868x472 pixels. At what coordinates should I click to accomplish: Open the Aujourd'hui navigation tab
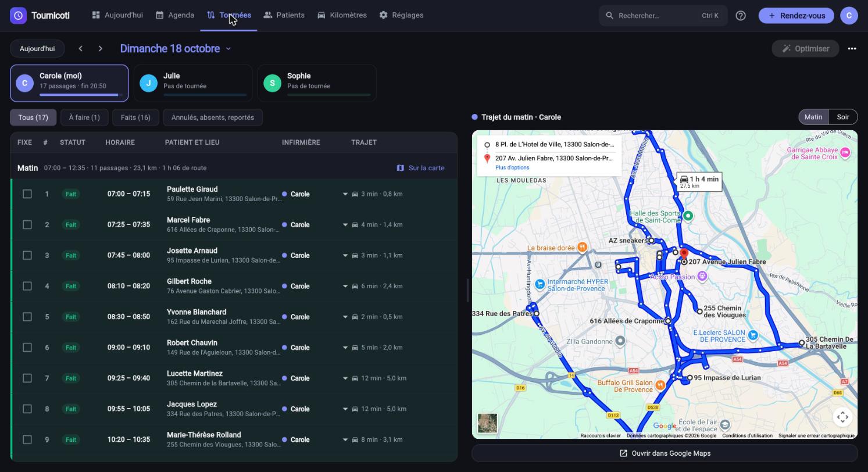click(x=117, y=15)
